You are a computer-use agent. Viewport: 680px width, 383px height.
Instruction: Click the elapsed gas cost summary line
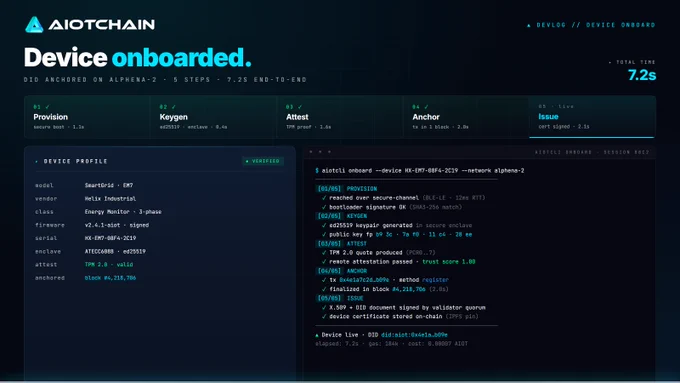pyautogui.click(x=392, y=344)
